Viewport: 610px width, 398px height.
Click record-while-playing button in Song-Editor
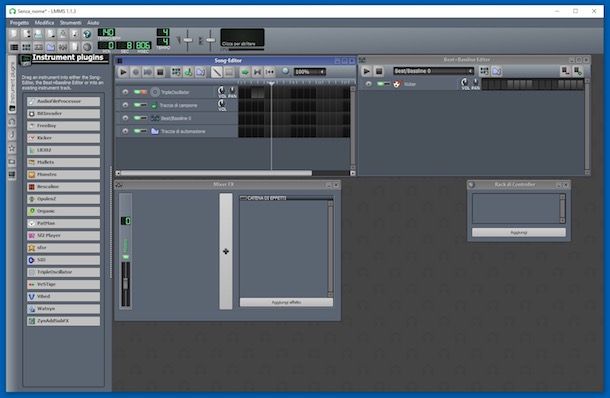pyautogui.click(x=147, y=72)
